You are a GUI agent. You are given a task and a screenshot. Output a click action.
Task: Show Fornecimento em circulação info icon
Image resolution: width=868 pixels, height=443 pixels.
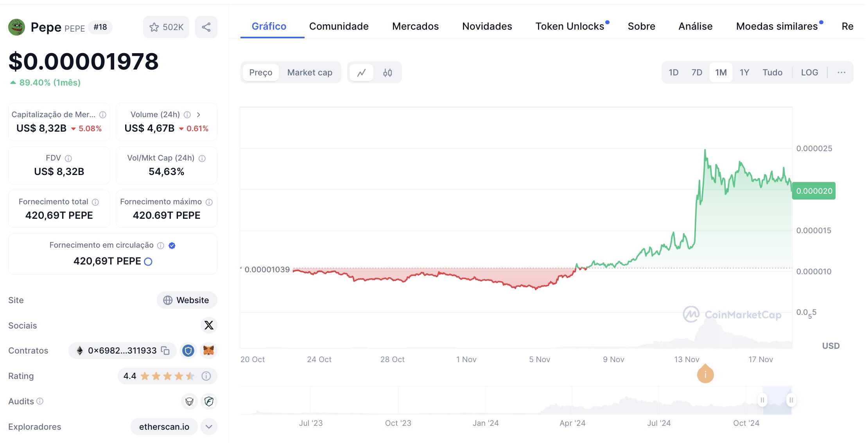(161, 245)
